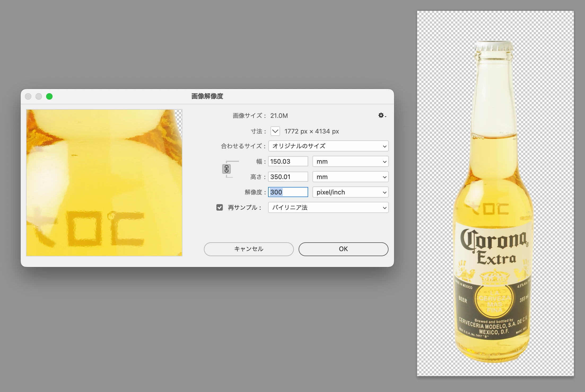Expand the 寸法 dimension unit dropdown arrow
This screenshot has width=585, height=392.
tap(275, 131)
